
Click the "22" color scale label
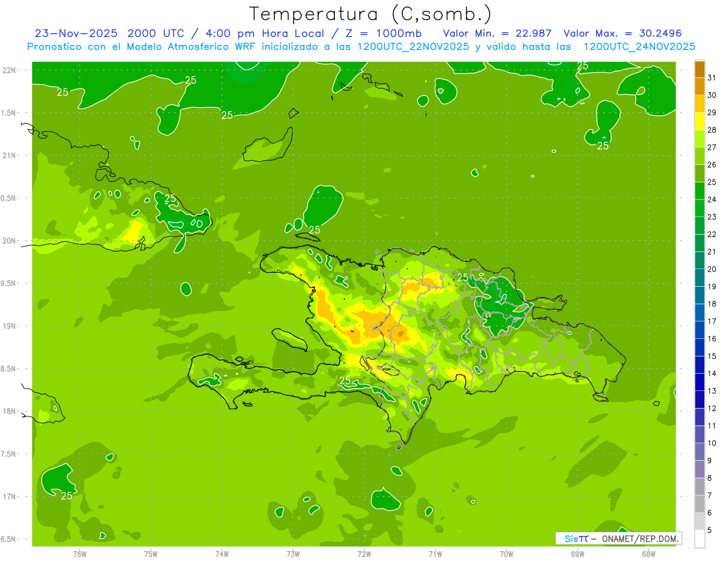[x=712, y=235]
